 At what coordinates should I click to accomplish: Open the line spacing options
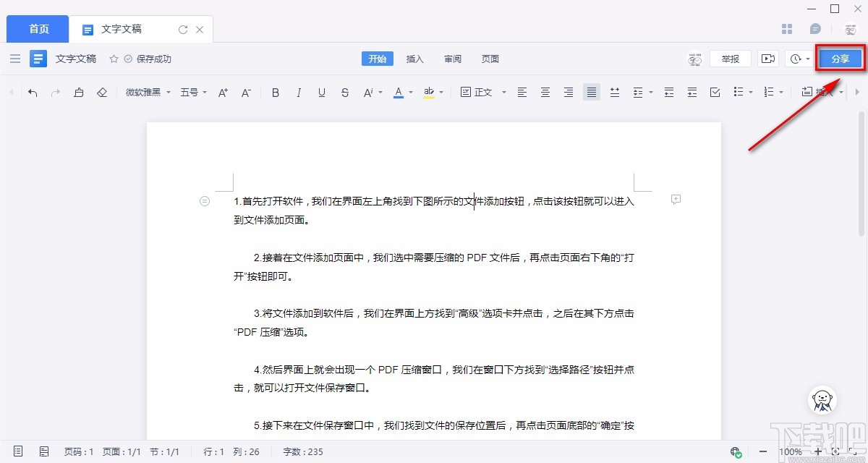[642, 93]
